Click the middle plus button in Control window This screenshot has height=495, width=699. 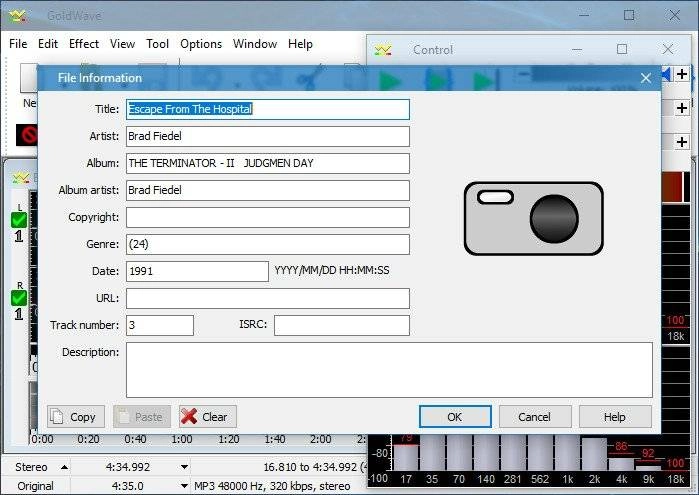click(682, 107)
